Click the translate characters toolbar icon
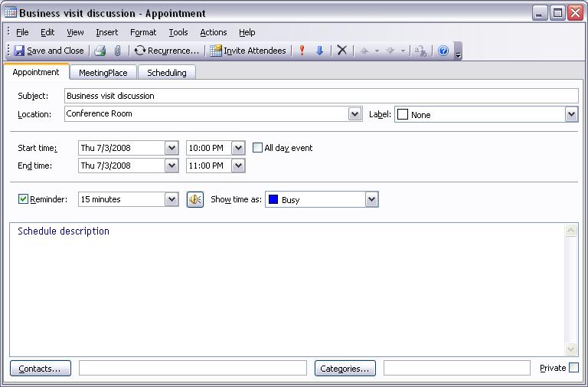Image resolution: width=588 pixels, height=387 pixels. point(421,51)
